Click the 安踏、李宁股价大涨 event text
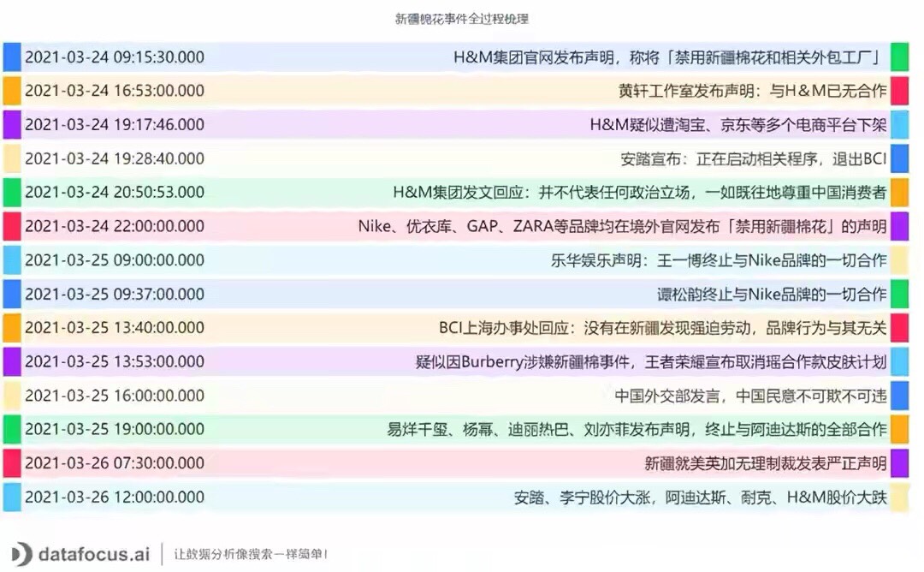Screen dimensions: 924x572 pyautogui.click(x=700, y=498)
